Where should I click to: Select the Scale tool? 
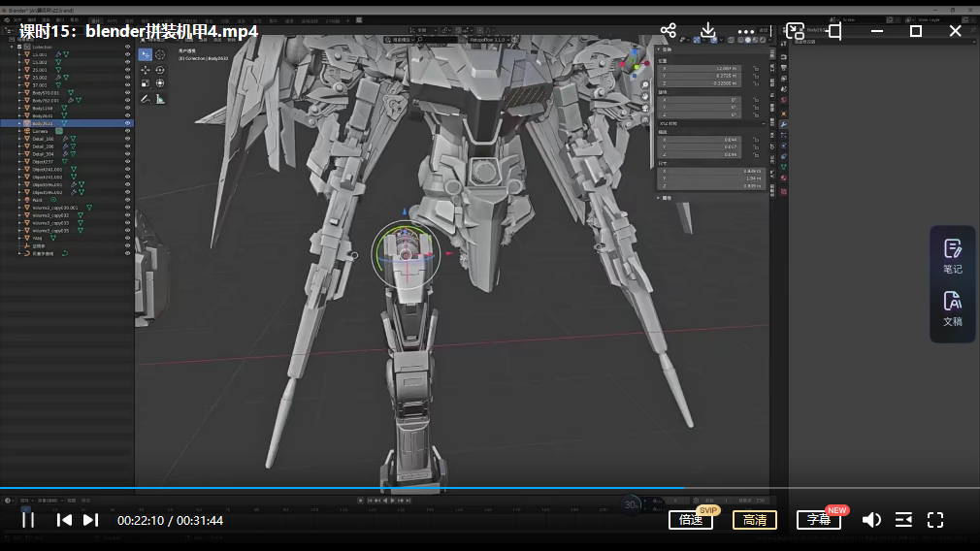click(145, 83)
